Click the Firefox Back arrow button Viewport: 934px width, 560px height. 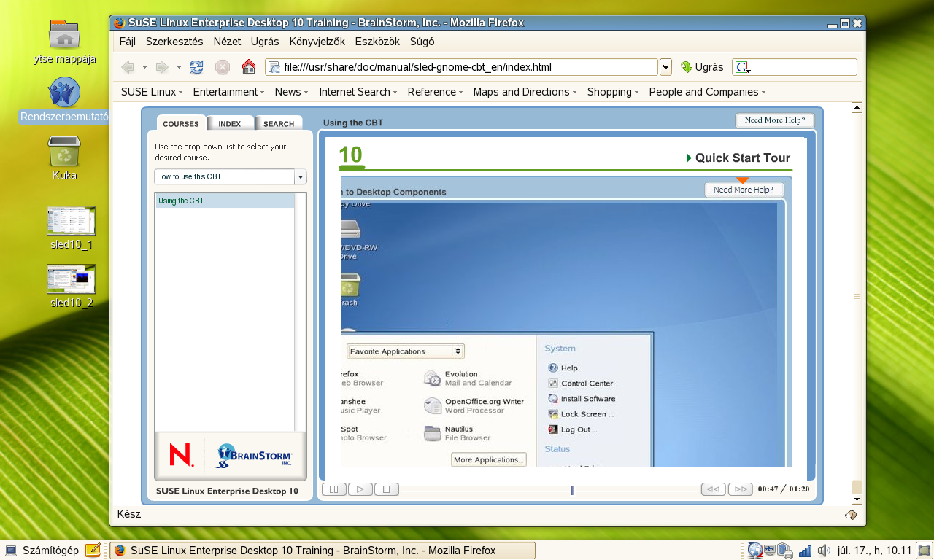[x=128, y=67]
